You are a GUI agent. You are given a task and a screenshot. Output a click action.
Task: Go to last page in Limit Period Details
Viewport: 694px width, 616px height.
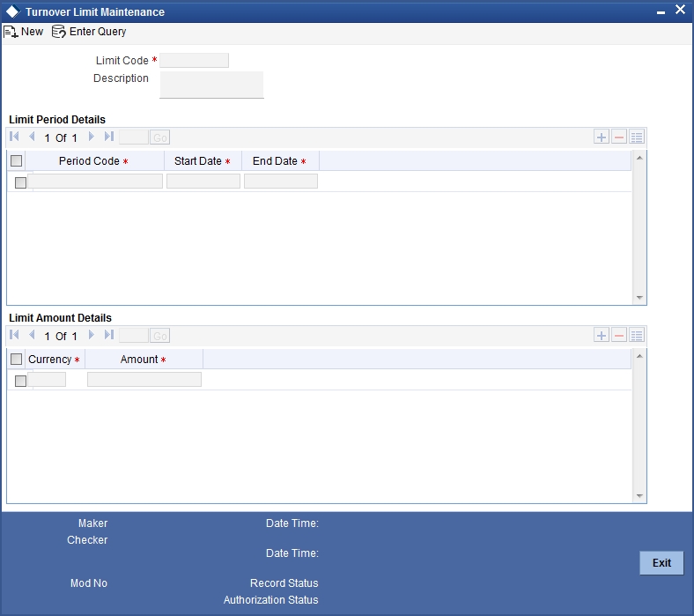[x=109, y=137]
